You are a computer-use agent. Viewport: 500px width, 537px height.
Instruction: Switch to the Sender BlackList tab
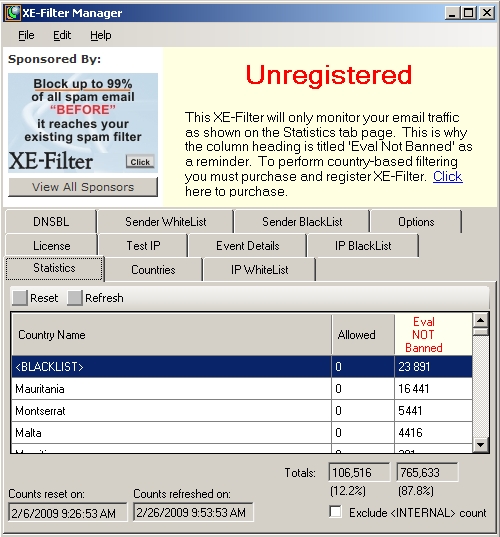[302, 222]
